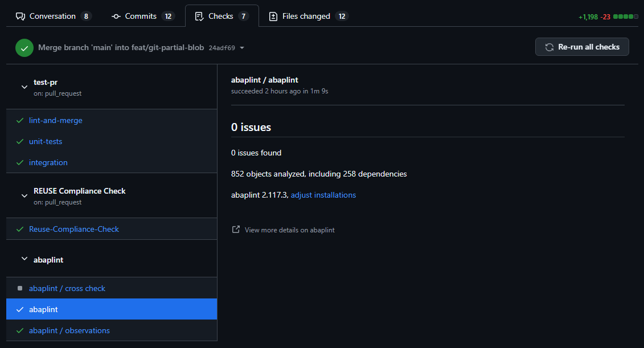Click checkmark beside Reuse-Compliance-Check
The width and height of the screenshot is (644, 348).
click(20, 229)
